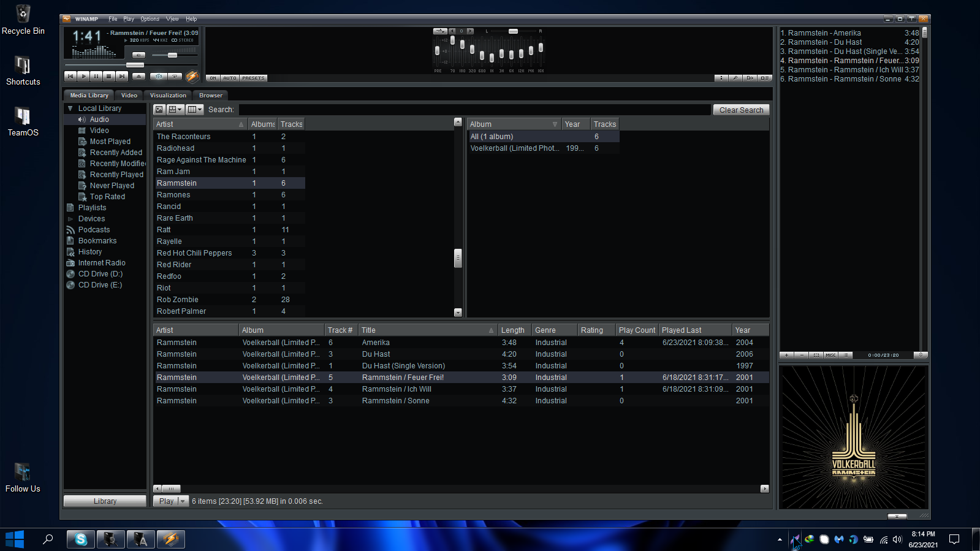Pause the current song
980x551 pixels.
pyautogui.click(x=96, y=76)
